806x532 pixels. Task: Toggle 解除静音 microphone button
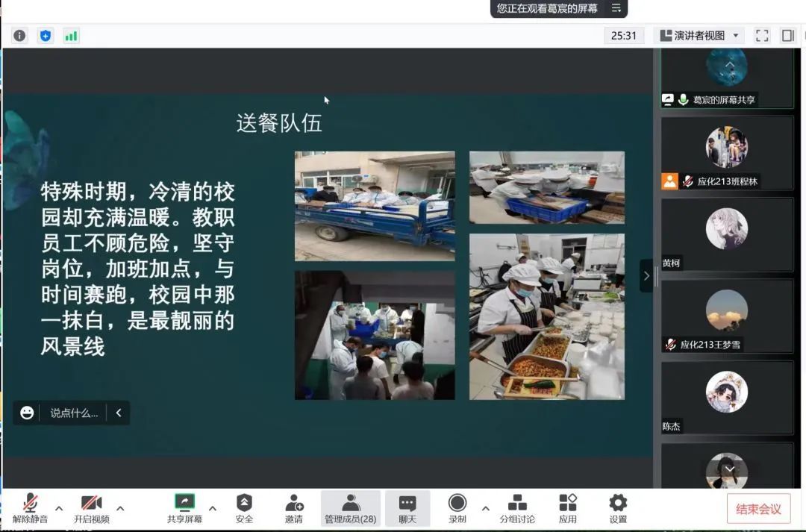pyautogui.click(x=30, y=508)
